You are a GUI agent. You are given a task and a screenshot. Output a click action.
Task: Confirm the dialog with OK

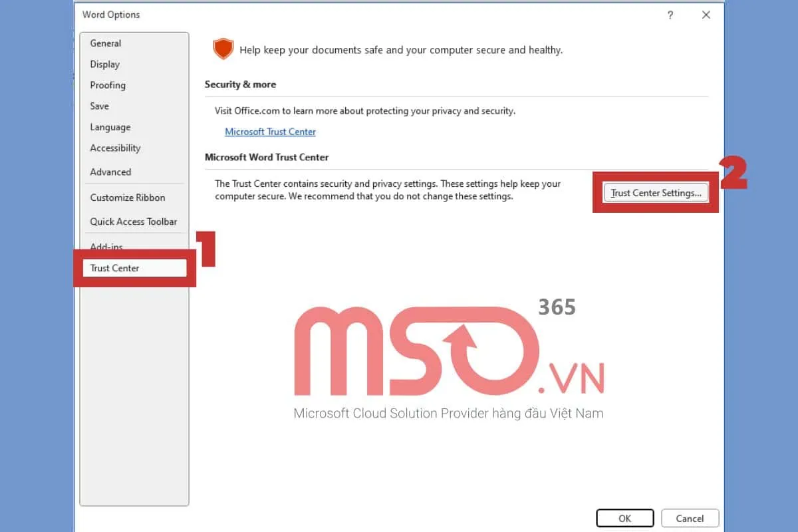tap(624, 519)
